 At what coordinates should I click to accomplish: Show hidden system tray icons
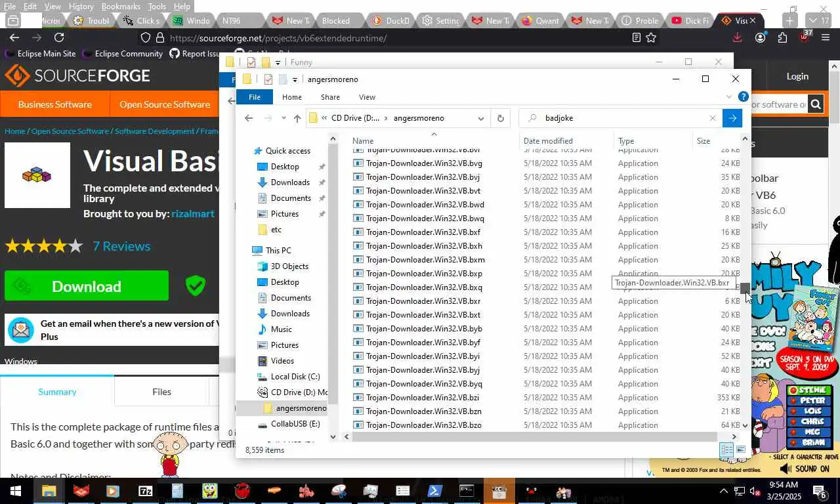pyautogui.click(x=724, y=491)
